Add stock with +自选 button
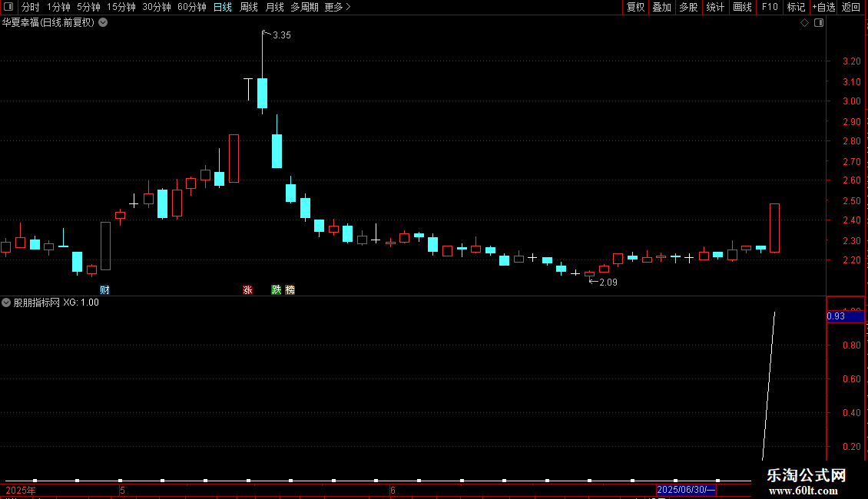This screenshot has height=499, width=868. (x=823, y=7)
